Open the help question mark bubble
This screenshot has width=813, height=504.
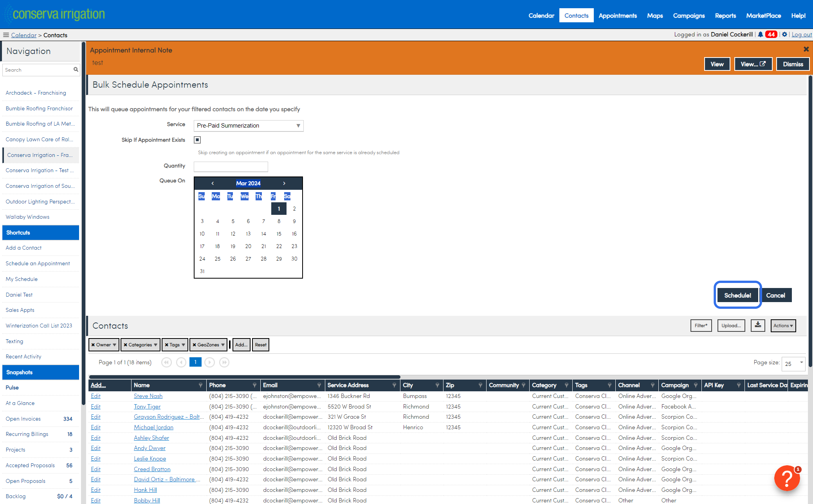click(787, 478)
